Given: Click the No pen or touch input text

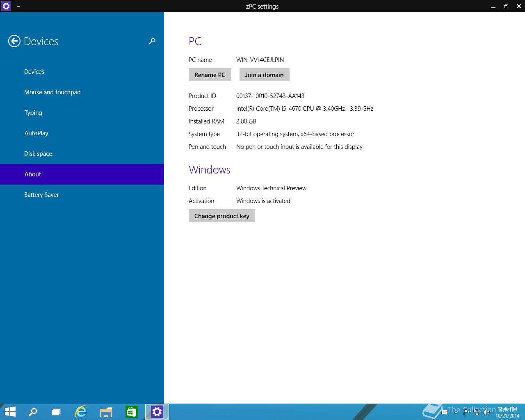Looking at the screenshot, I should point(299,147).
